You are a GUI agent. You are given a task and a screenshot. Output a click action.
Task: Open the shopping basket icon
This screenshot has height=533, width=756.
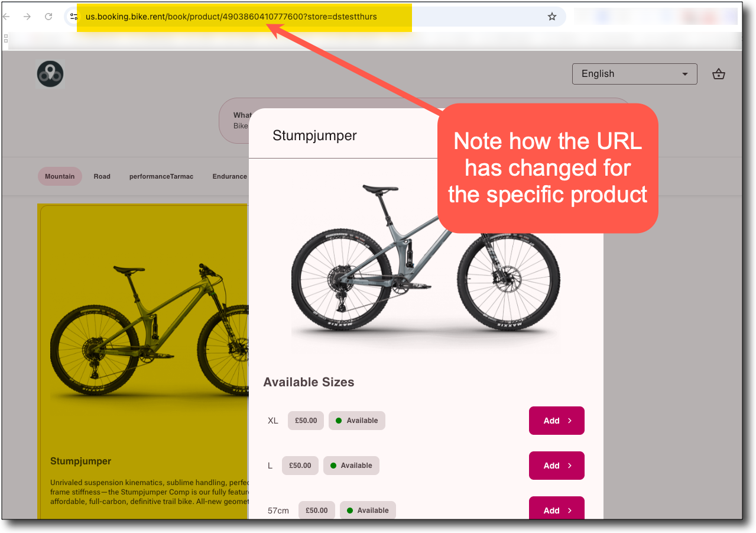pyautogui.click(x=718, y=74)
